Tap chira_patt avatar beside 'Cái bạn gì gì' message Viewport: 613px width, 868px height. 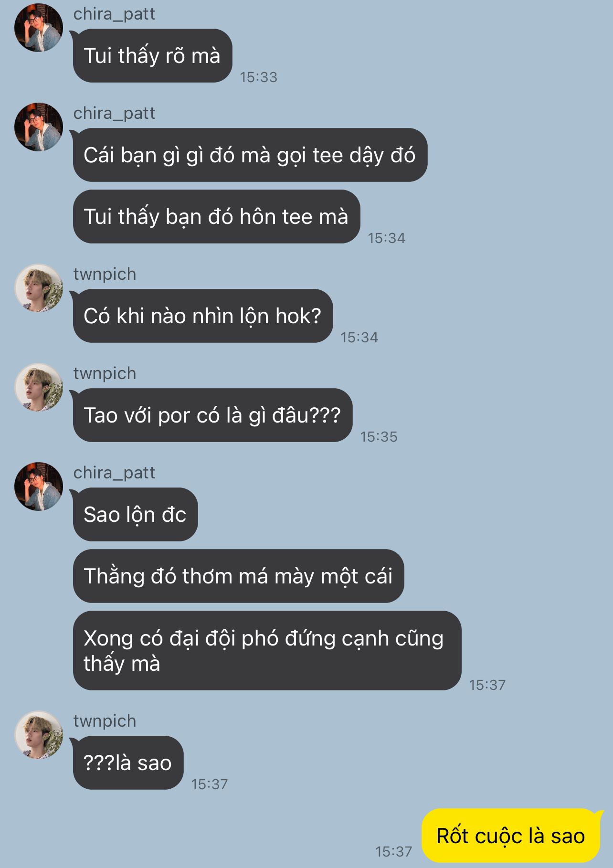click(x=39, y=127)
